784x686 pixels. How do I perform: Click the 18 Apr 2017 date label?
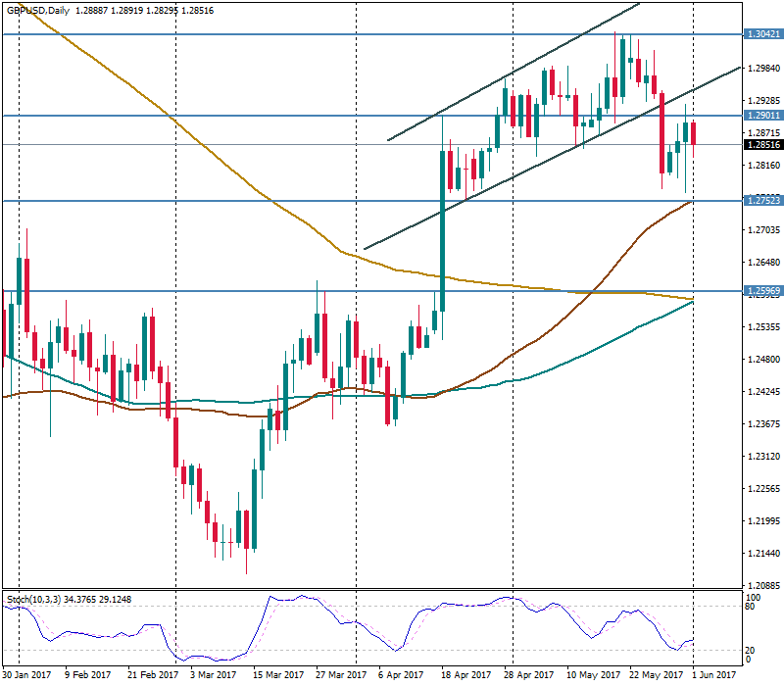point(465,674)
